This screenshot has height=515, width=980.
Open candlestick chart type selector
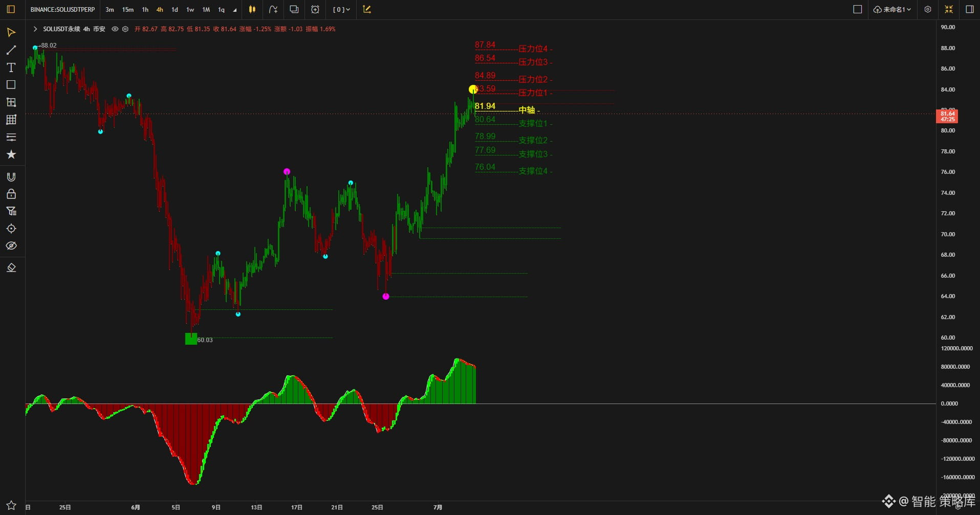[x=252, y=9]
